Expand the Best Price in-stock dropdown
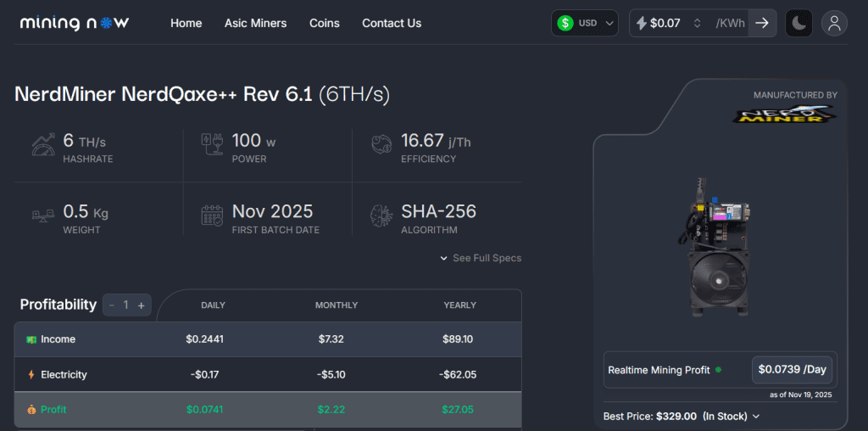 [x=754, y=417]
